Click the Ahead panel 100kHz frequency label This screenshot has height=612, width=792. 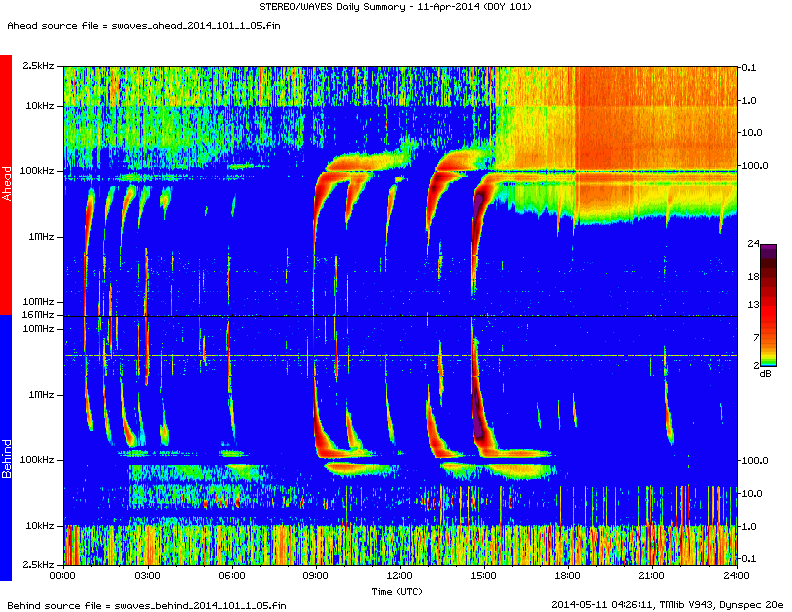point(36,171)
